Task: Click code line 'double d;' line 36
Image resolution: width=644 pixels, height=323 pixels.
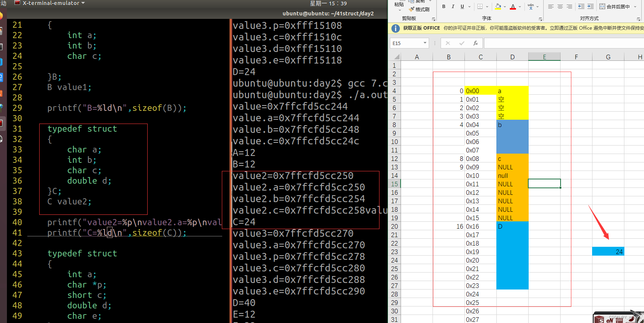Action: (89, 181)
